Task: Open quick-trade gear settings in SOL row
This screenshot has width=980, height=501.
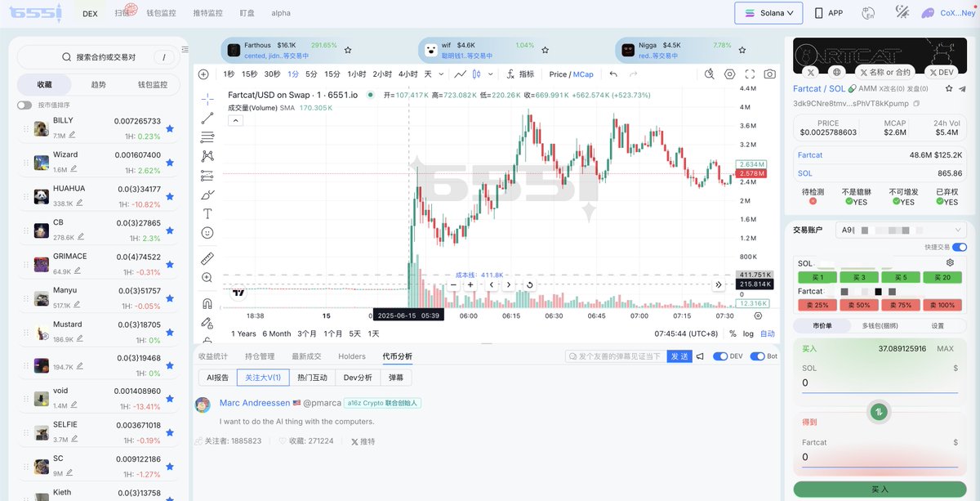Action: pyautogui.click(x=950, y=263)
